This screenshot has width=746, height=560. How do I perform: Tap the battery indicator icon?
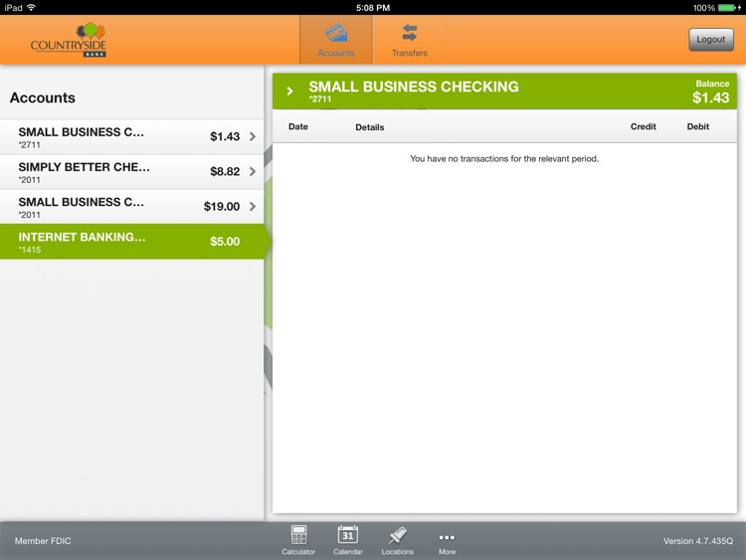pyautogui.click(x=726, y=8)
